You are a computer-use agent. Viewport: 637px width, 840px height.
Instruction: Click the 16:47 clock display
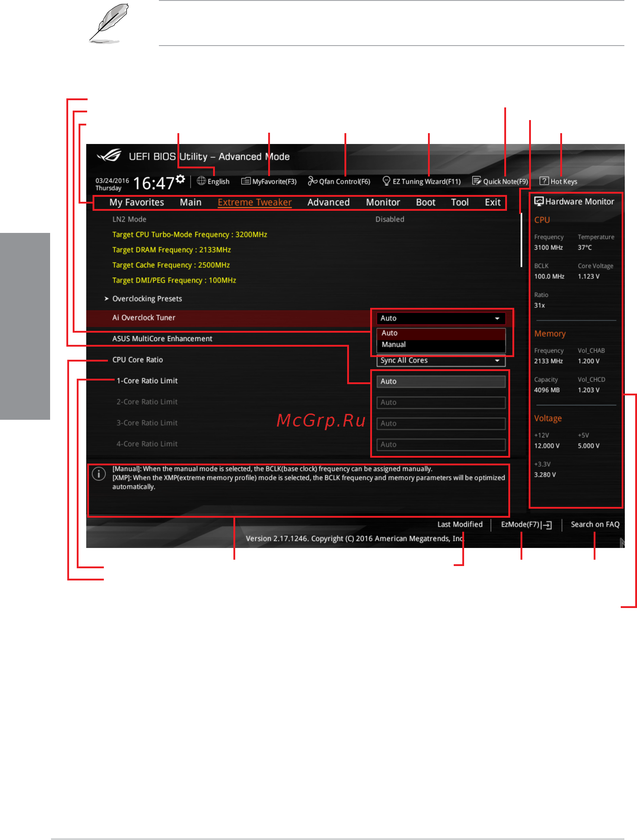(x=154, y=183)
